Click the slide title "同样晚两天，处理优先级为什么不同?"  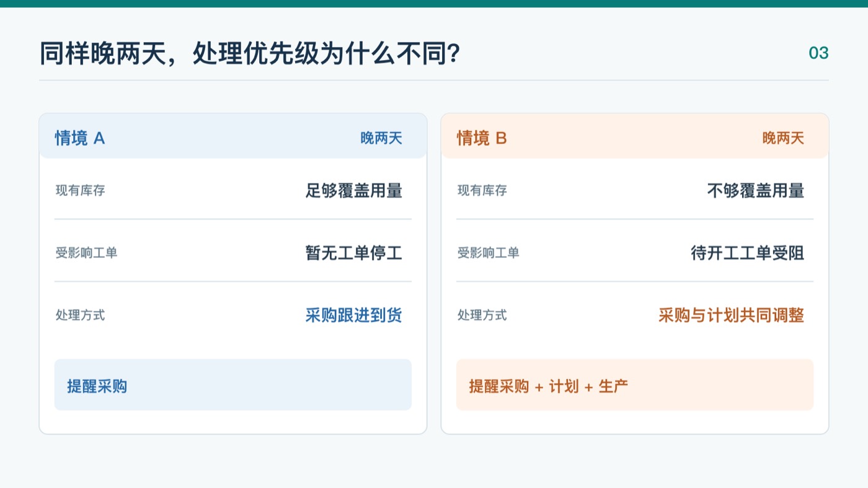coord(249,54)
